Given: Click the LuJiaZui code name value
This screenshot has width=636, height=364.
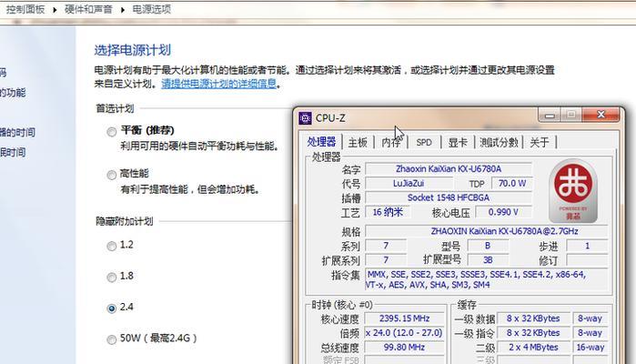Looking at the screenshot, I should (x=408, y=184).
